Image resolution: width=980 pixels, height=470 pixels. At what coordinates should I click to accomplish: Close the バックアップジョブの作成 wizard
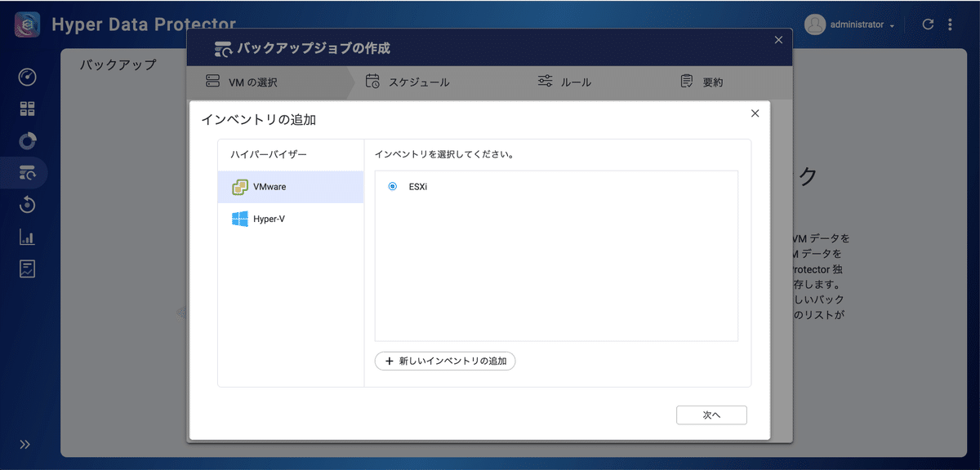[x=778, y=39]
